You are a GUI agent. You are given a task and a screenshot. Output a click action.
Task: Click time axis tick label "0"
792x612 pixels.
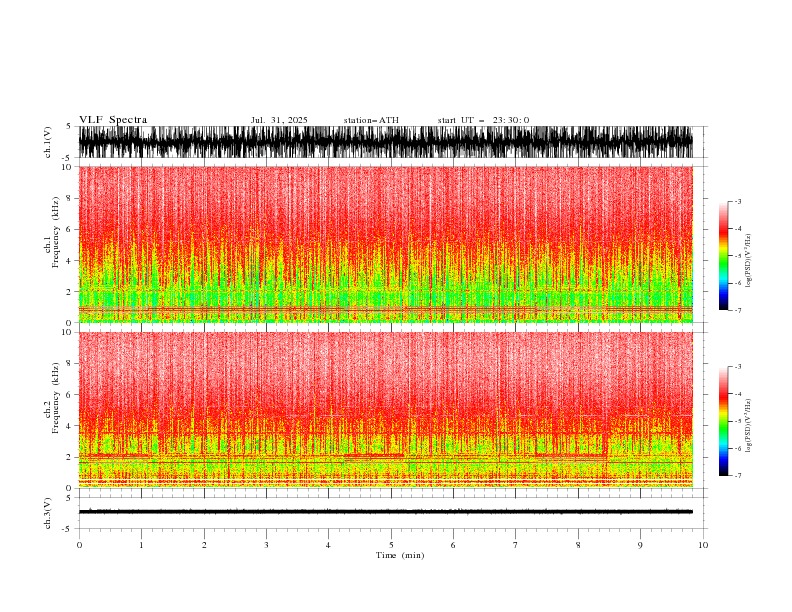point(79,545)
